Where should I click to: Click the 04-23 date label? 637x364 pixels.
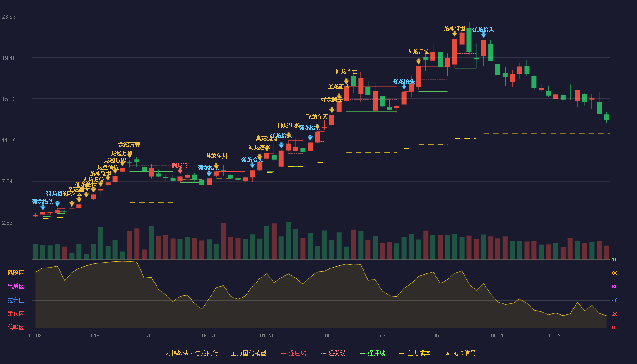(266, 335)
